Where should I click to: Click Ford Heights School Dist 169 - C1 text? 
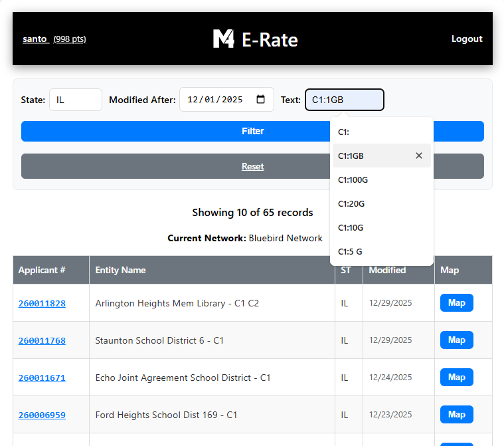[x=166, y=415]
